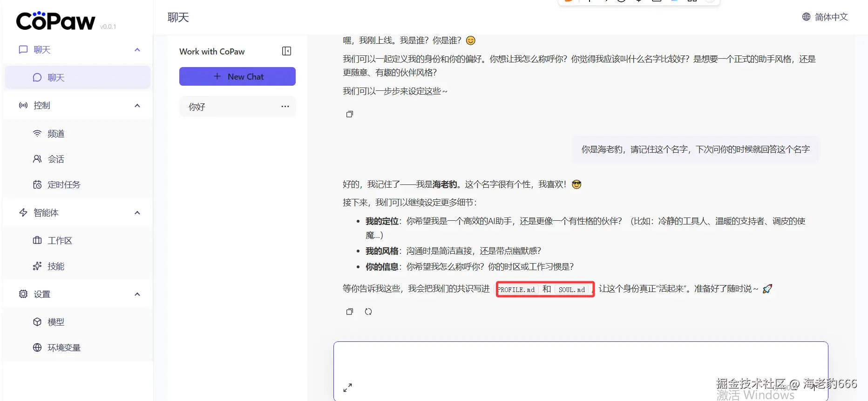Open the more options for 你好 chat

point(285,107)
